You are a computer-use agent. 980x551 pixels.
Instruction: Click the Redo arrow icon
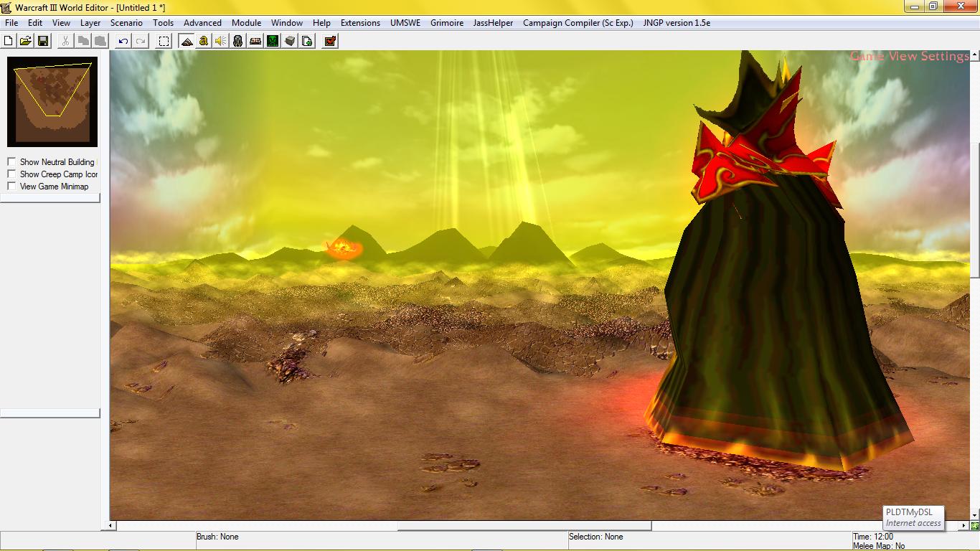141,42
